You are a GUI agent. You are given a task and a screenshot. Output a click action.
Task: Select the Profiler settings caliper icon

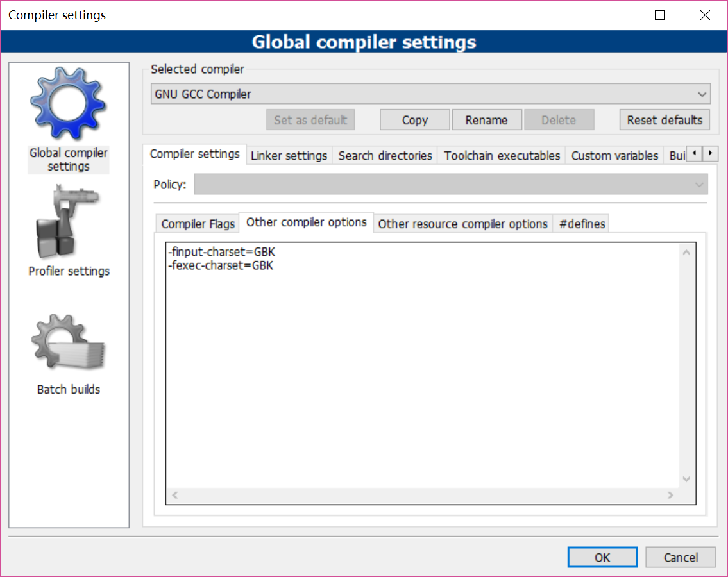68,221
